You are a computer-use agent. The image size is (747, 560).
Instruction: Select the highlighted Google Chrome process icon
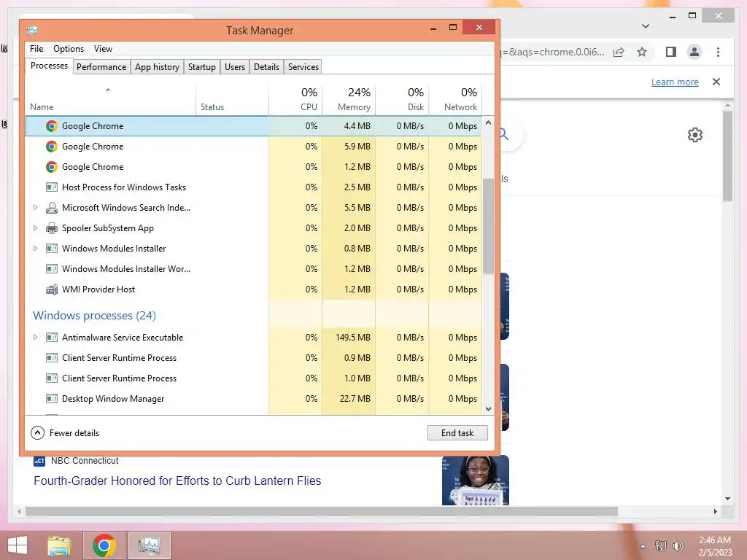click(52, 126)
